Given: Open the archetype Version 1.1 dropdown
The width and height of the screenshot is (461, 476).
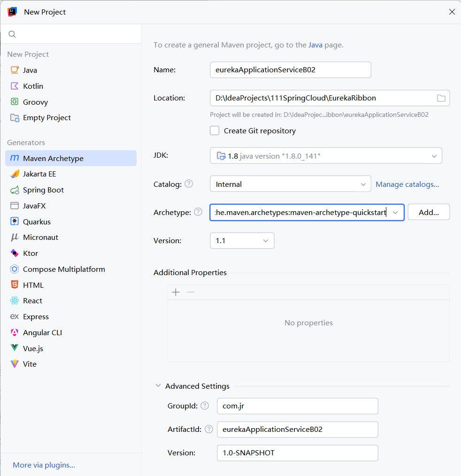Looking at the screenshot, I should click(242, 241).
